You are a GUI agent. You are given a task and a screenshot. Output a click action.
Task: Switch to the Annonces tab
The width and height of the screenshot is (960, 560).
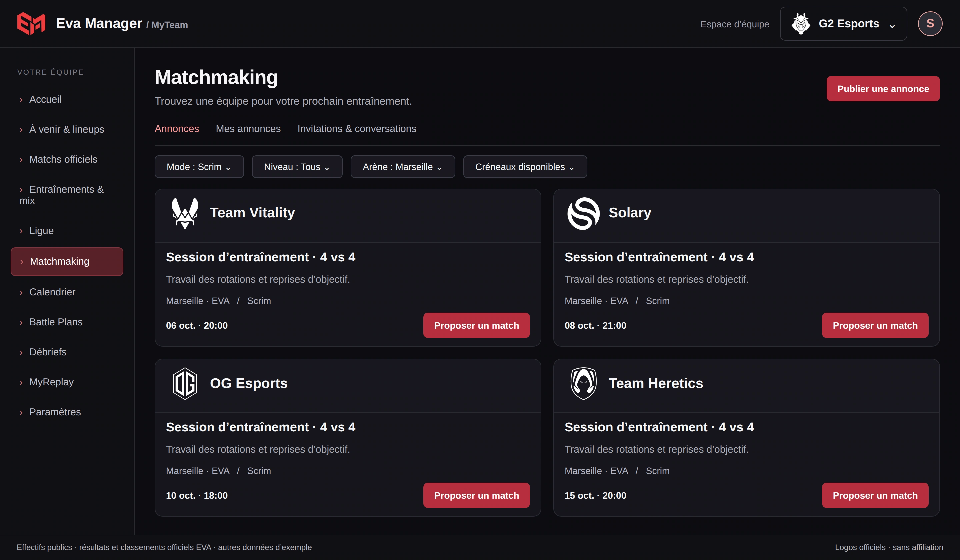tap(177, 129)
